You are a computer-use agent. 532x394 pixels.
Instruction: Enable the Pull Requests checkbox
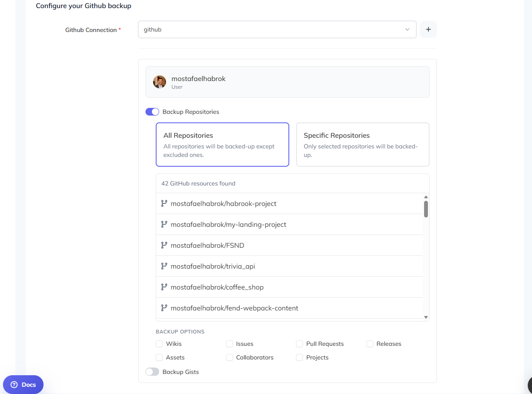[x=299, y=344]
